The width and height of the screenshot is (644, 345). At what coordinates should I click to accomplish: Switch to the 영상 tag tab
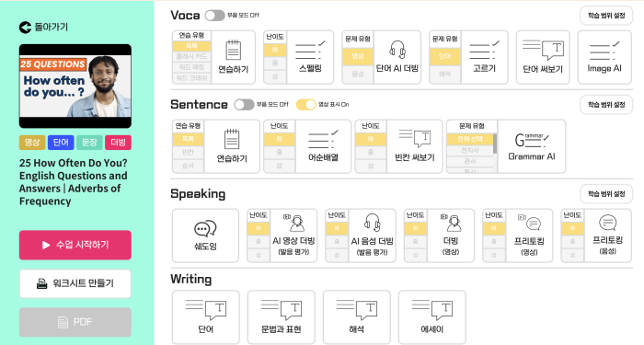tap(32, 143)
